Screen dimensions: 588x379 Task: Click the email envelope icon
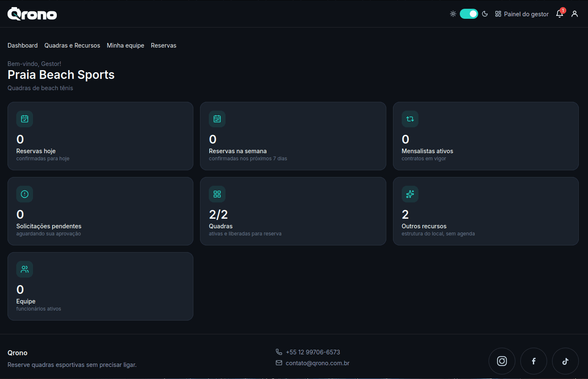(x=279, y=363)
